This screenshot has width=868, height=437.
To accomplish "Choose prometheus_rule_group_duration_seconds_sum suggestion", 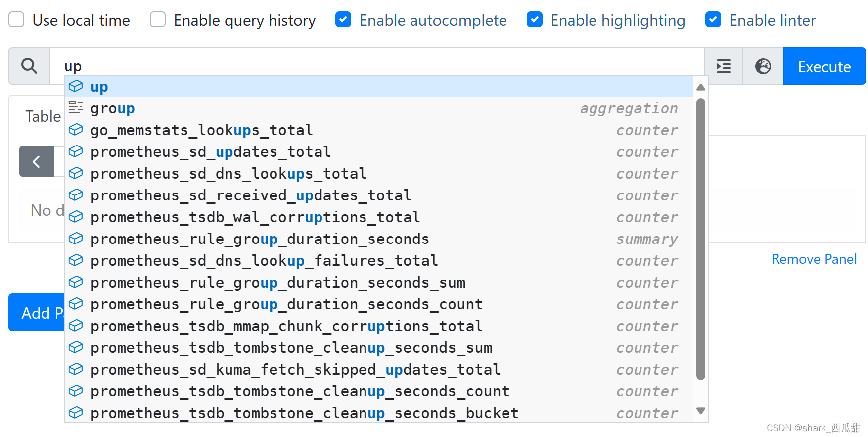I will [x=379, y=283].
